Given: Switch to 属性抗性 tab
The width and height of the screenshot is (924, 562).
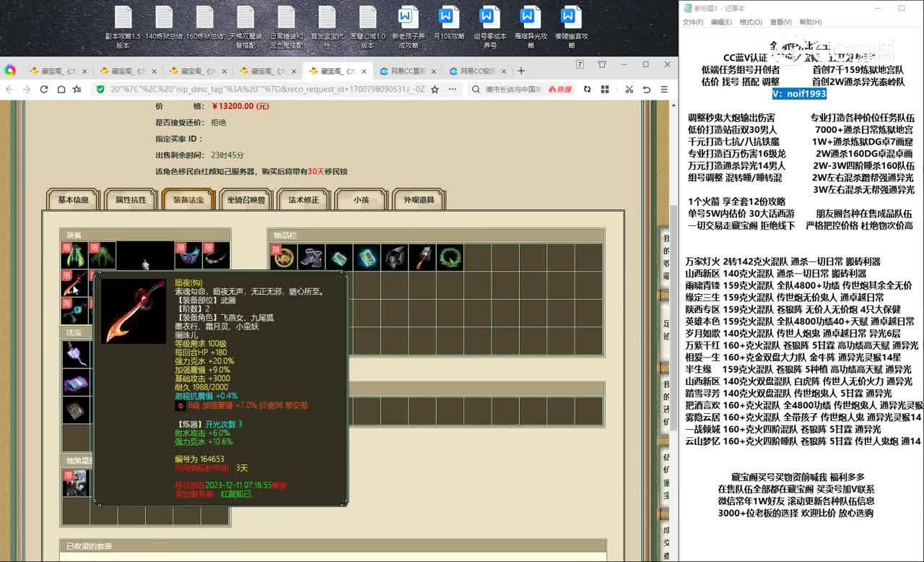Looking at the screenshot, I should click(131, 200).
